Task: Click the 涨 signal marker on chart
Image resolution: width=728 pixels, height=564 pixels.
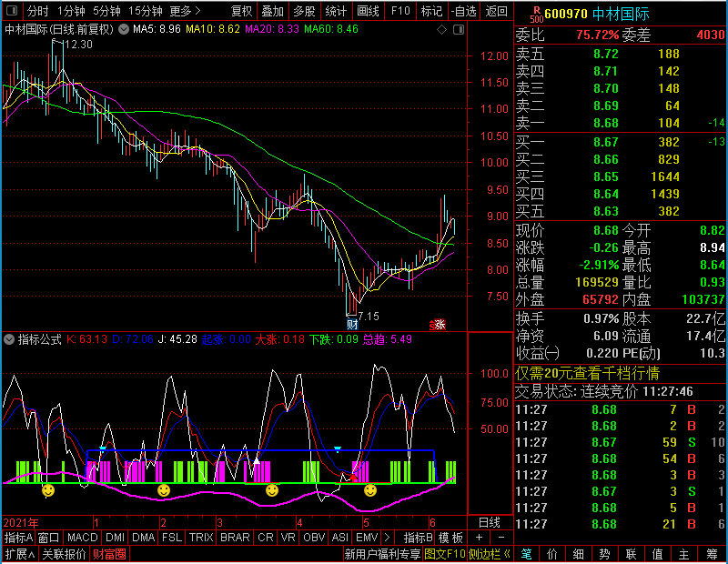Action: click(x=438, y=324)
